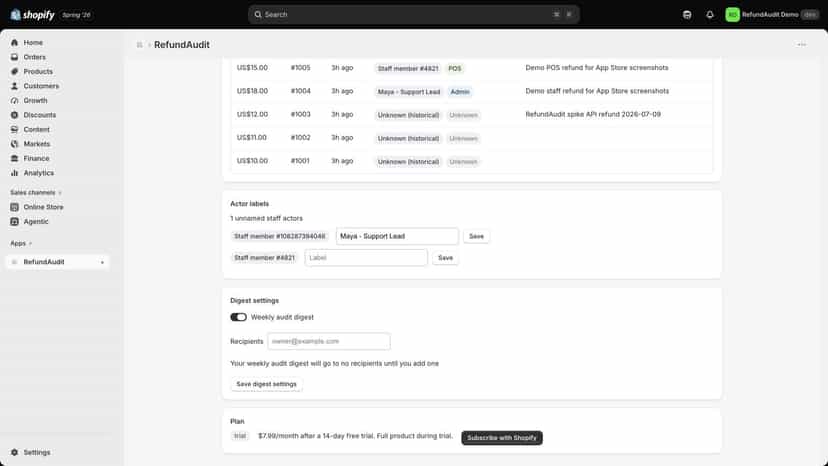The height and width of the screenshot is (466, 828).
Task: Go to Markets in the sidebar
Action: pyautogui.click(x=36, y=144)
